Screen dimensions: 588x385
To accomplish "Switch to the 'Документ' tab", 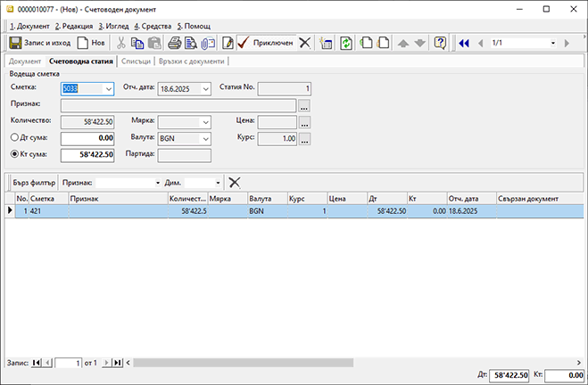I will (x=25, y=61).
